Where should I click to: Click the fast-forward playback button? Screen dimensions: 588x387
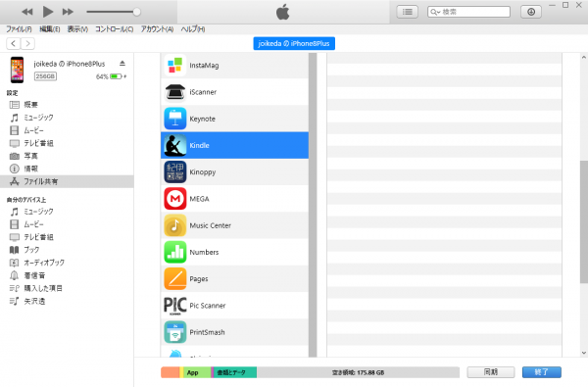click(x=68, y=12)
